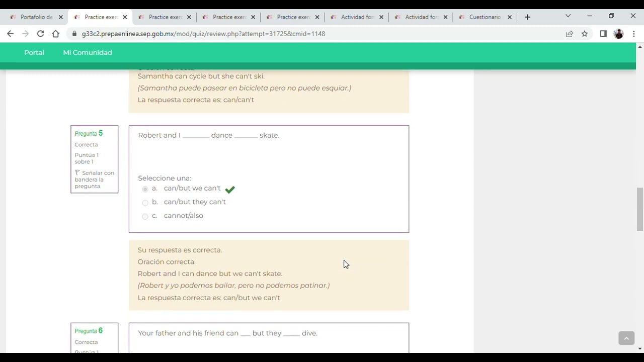The height and width of the screenshot is (362, 644).
Task: Open Mi Comunidad in the header
Action: tap(88, 52)
